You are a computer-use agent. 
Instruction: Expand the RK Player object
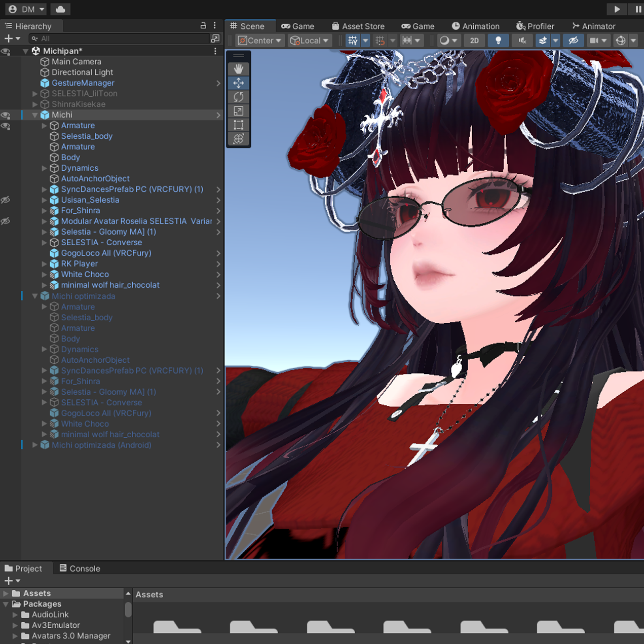(x=44, y=263)
